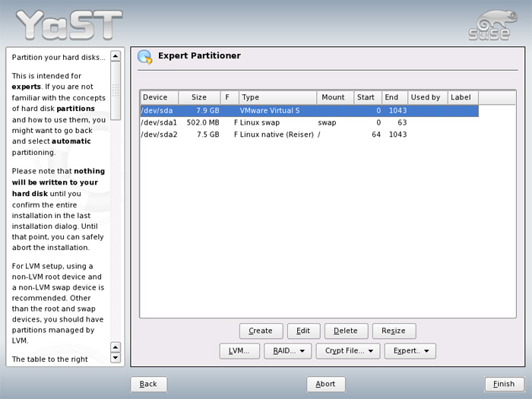Click the lower scroll-up arrow in help panel
532x399 pixels.
click(116, 347)
